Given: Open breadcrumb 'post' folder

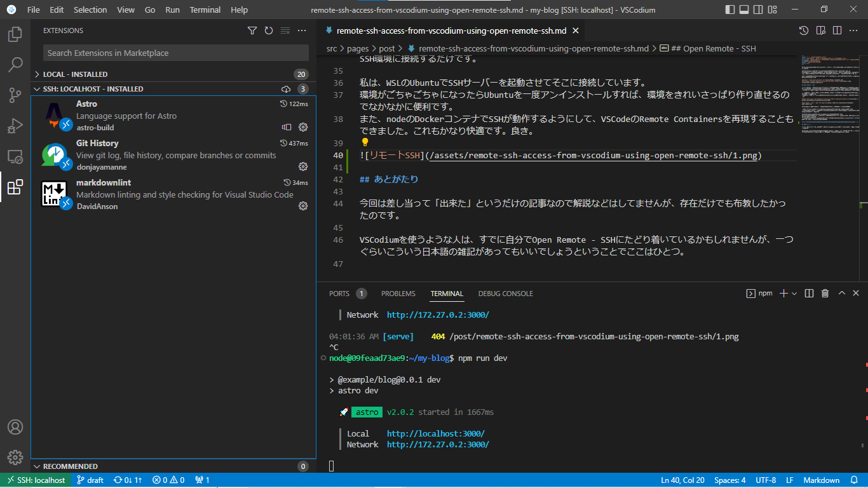Looking at the screenshot, I should 387,48.
